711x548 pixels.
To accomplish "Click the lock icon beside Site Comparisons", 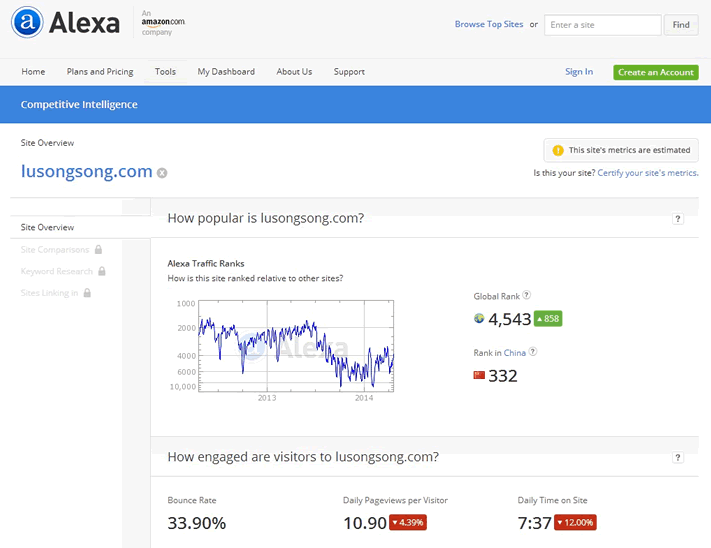I will [98, 249].
